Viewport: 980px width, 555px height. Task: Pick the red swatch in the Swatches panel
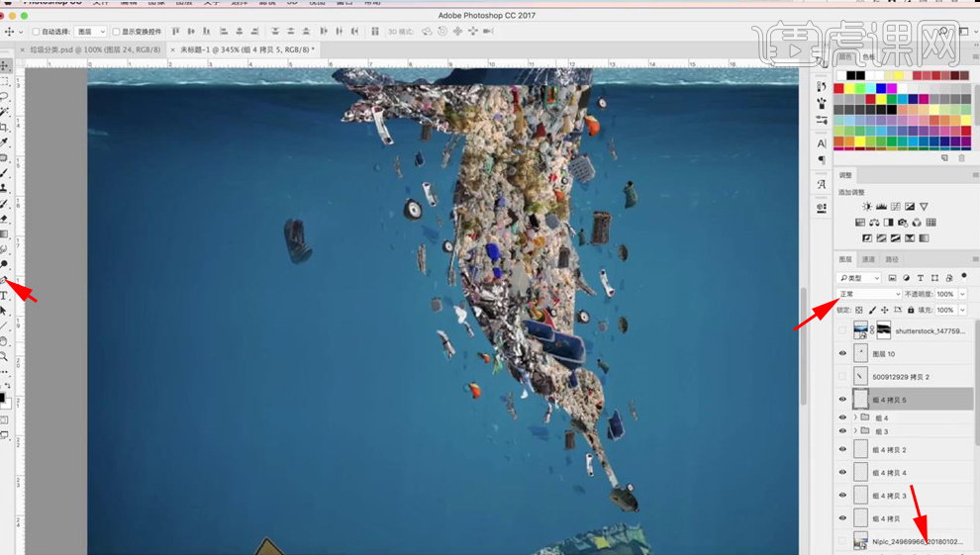click(x=838, y=89)
